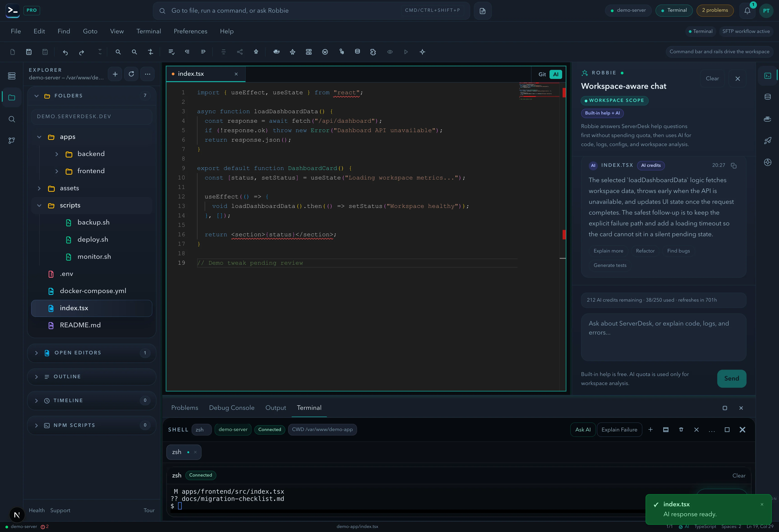Viewport: 779px width, 532px height.
Task: Collapse the scripts folder
Action: click(x=39, y=206)
